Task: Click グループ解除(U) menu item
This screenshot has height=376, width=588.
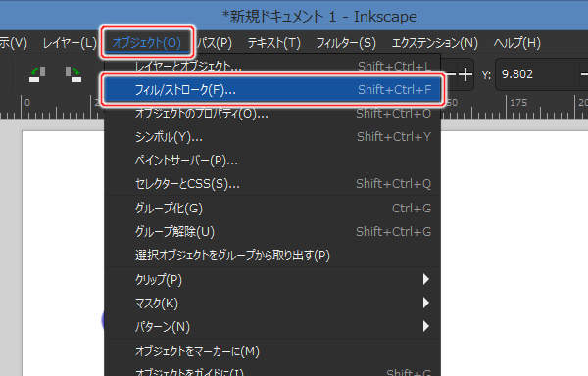Action: pyautogui.click(x=272, y=231)
